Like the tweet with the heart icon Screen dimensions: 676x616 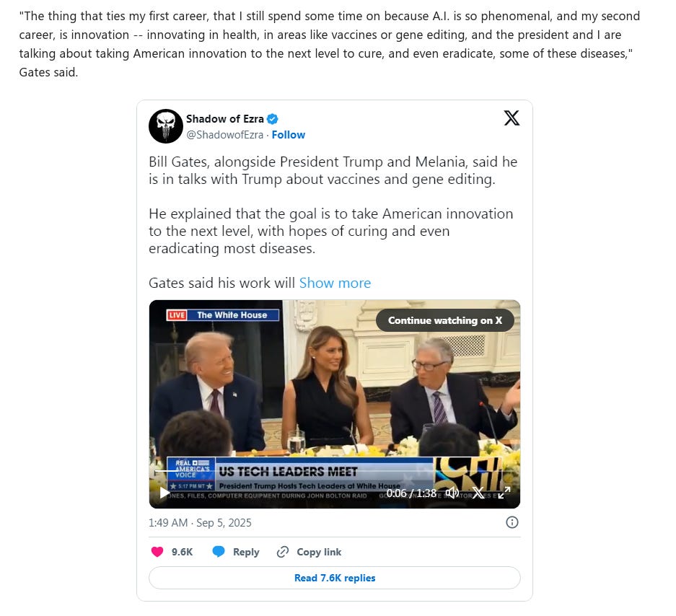pos(157,552)
